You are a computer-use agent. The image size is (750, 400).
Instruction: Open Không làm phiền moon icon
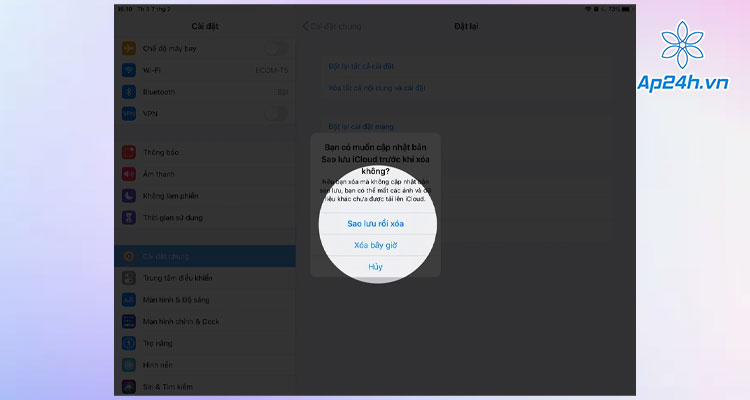click(x=129, y=196)
